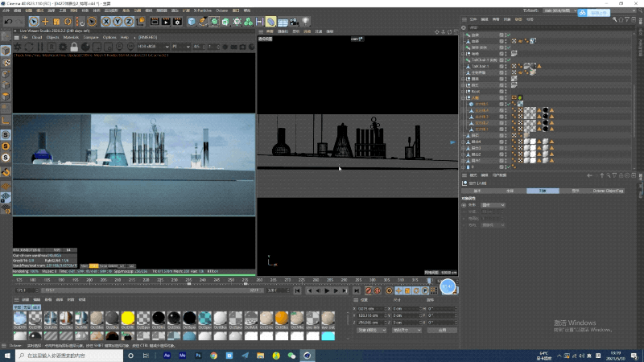Click Render to Picture Viewer icon
The height and width of the screenshot is (362, 644).
click(x=166, y=22)
